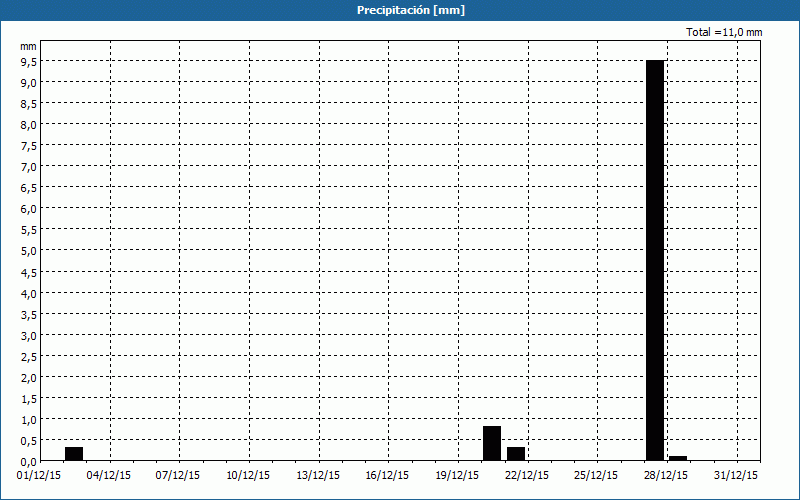800x500 pixels.
Task: Select the 04/12/15 date label
Action: coord(109,475)
